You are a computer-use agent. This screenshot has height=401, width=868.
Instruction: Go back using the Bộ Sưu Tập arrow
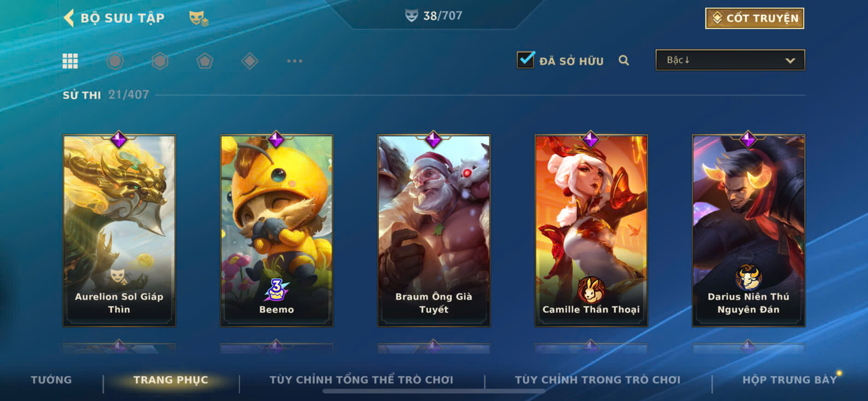(69, 18)
